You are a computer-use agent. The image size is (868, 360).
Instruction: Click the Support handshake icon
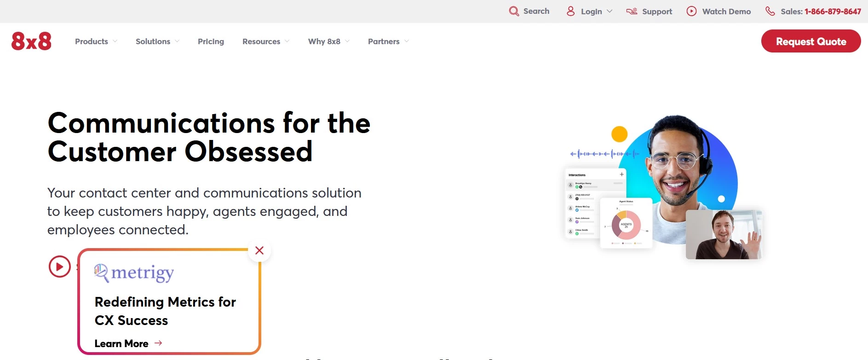tap(632, 11)
